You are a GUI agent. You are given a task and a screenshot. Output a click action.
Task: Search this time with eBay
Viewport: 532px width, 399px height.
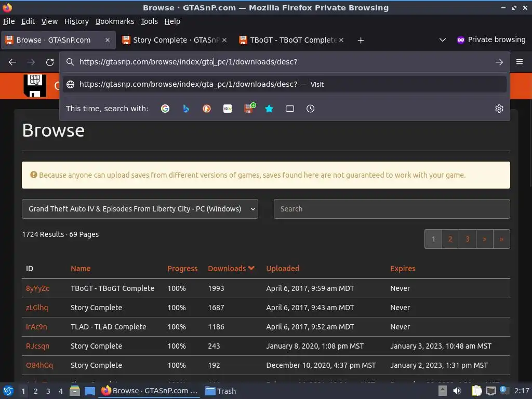click(x=228, y=109)
